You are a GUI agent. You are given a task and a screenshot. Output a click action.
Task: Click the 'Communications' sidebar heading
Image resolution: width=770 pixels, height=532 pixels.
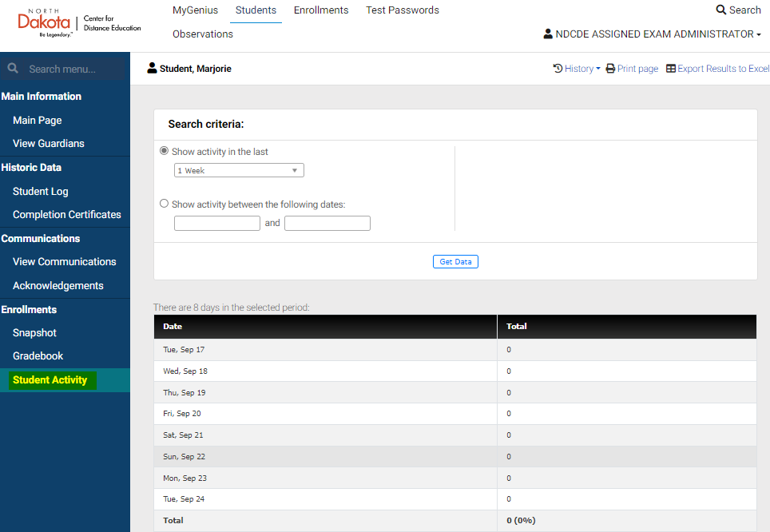click(41, 238)
